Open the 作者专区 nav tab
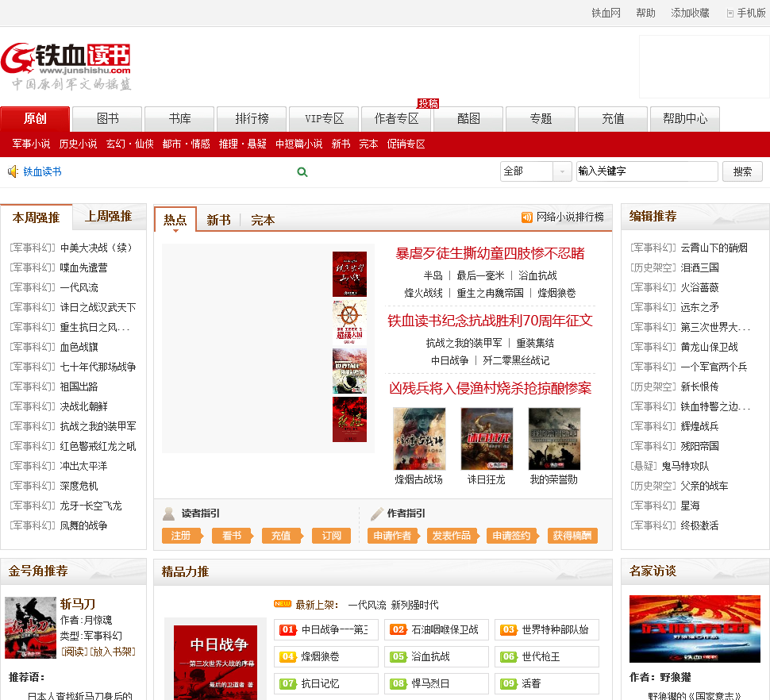Image resolution: width=770 pixels, height=700 pixels. [x=396, y=119]
